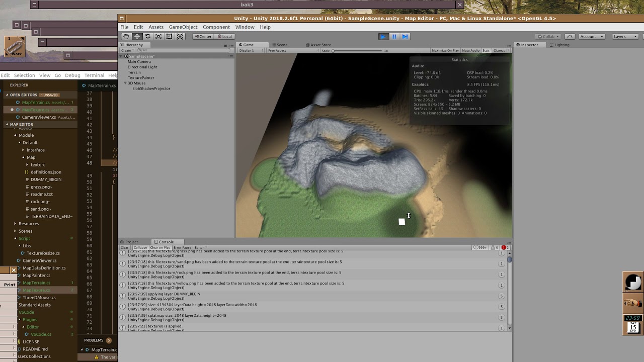The height and width of the screenshot is (362, 644).
Task: Open Unity cloud services icon
Action: (570, 36)
